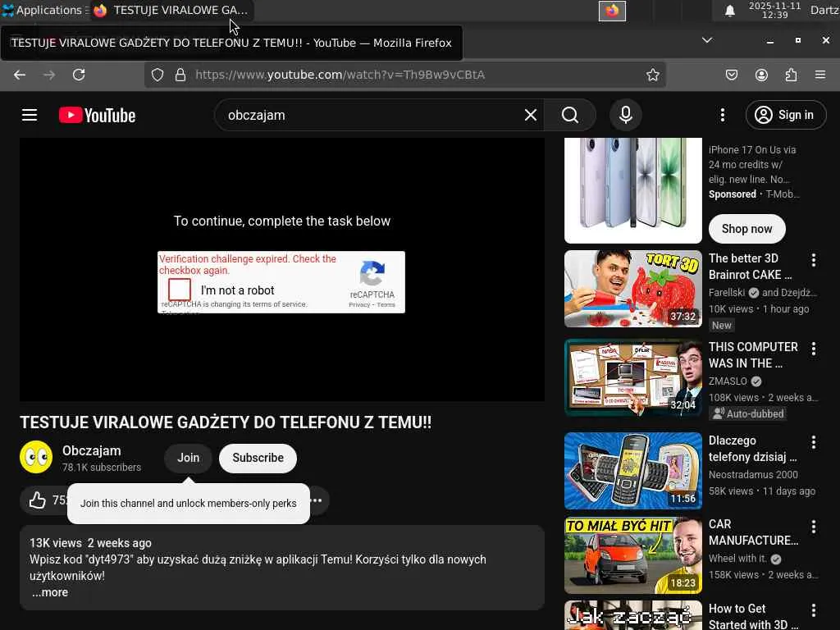Open reCAPTCHA Privacy link
Viewport: 840px width, 630px height.
click(x=359, y=305)
